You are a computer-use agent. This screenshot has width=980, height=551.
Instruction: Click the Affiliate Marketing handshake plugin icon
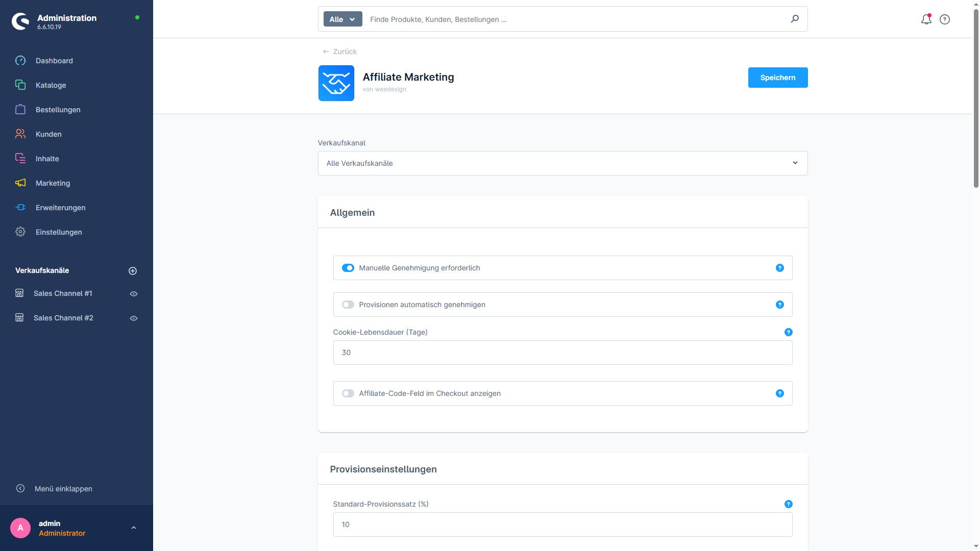(336, 83)
